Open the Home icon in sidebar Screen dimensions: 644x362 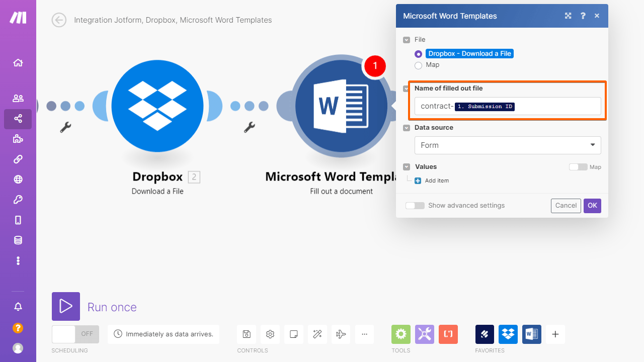point(18,63)
